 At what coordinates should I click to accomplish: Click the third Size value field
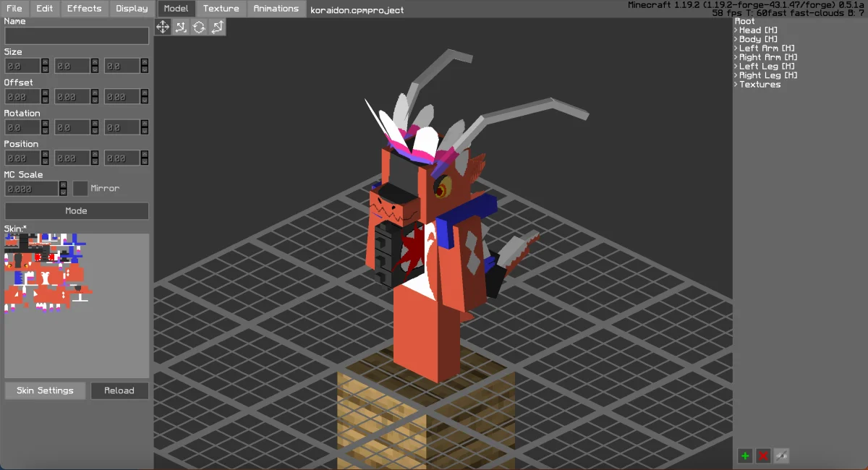point(122,66)
